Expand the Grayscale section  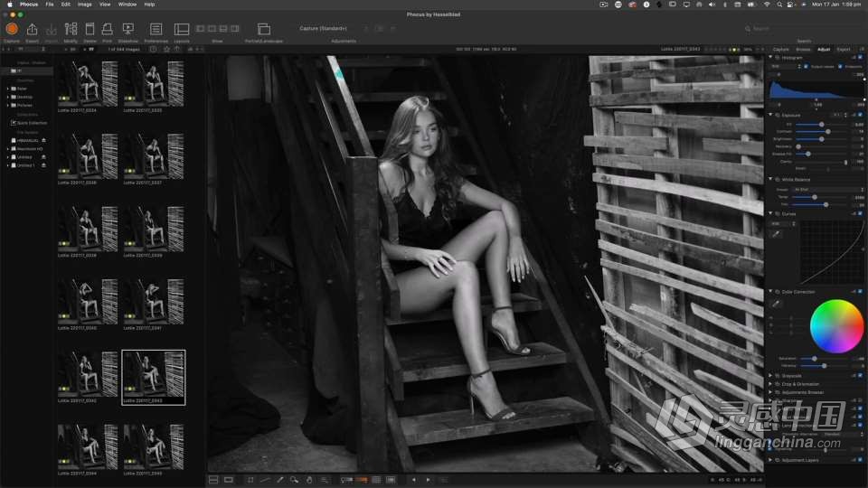pyautogui.click(x=770, y=374)
